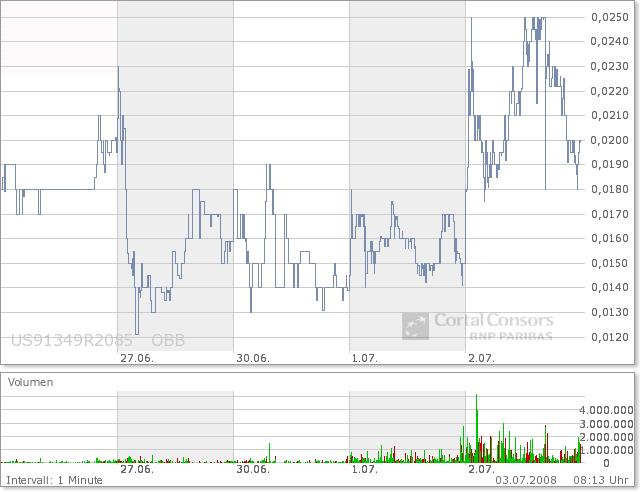Screen dimensions: 640x492
Task: Click the 0,0150 price axis label
Action: [610, 263]
